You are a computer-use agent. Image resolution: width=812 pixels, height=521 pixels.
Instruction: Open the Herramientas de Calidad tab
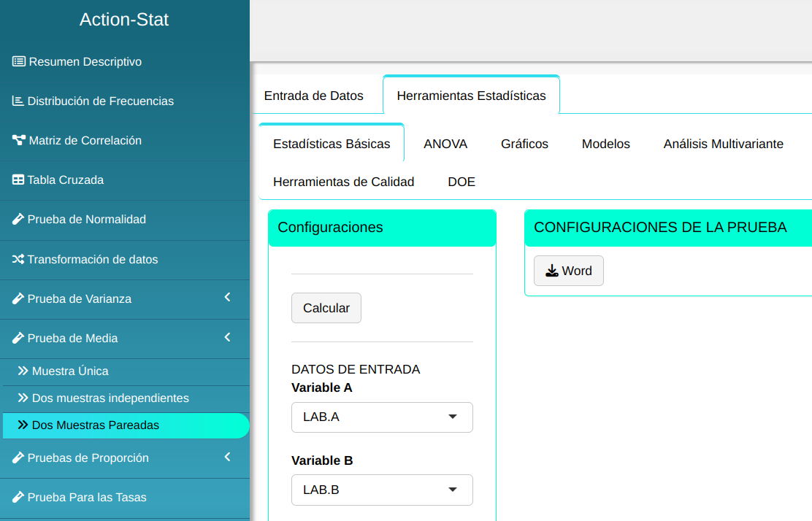343,182
